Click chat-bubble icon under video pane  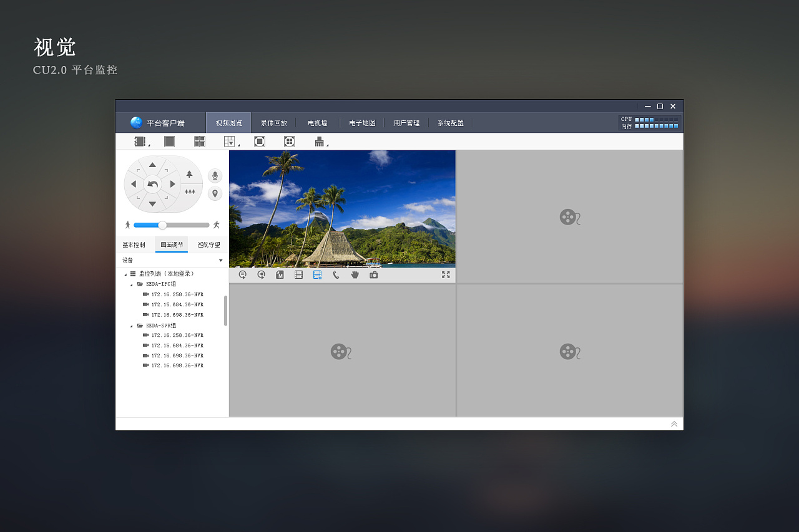[243, 274]
